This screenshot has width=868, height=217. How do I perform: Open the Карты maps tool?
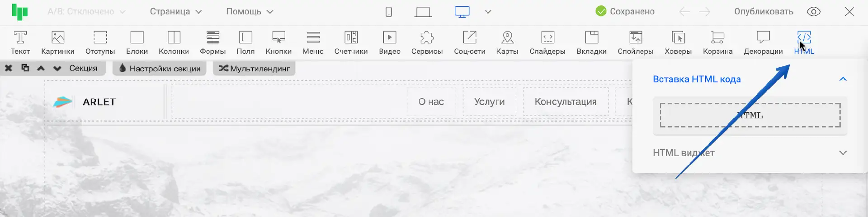[507, 42]
